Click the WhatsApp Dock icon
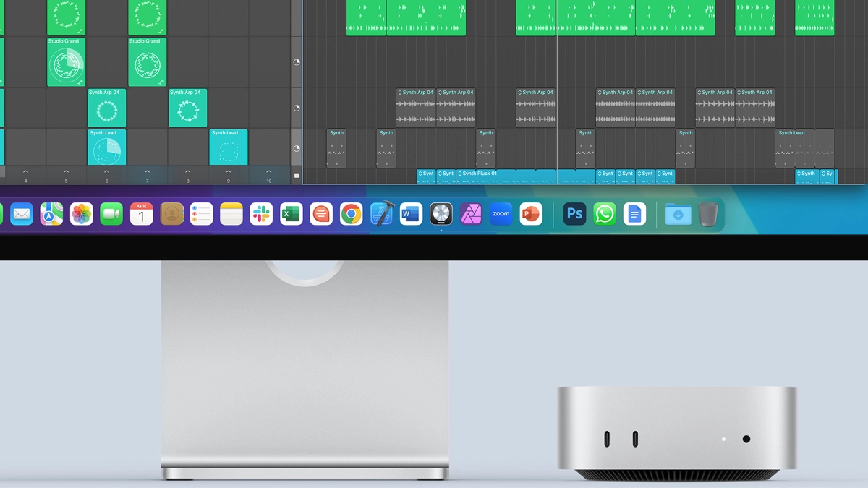 click(x=605, y=214)
